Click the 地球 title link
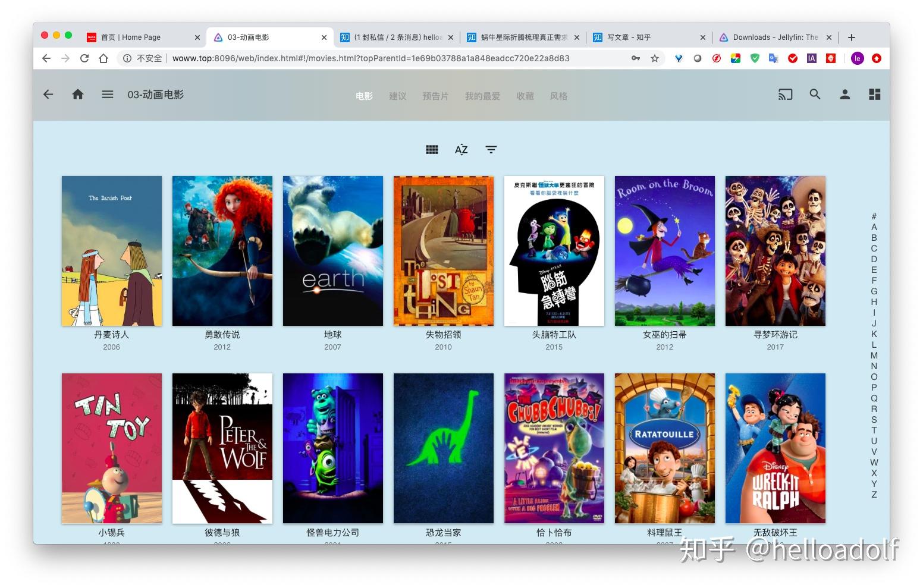Viewport: 923px width, 588px height. point(333,335)
